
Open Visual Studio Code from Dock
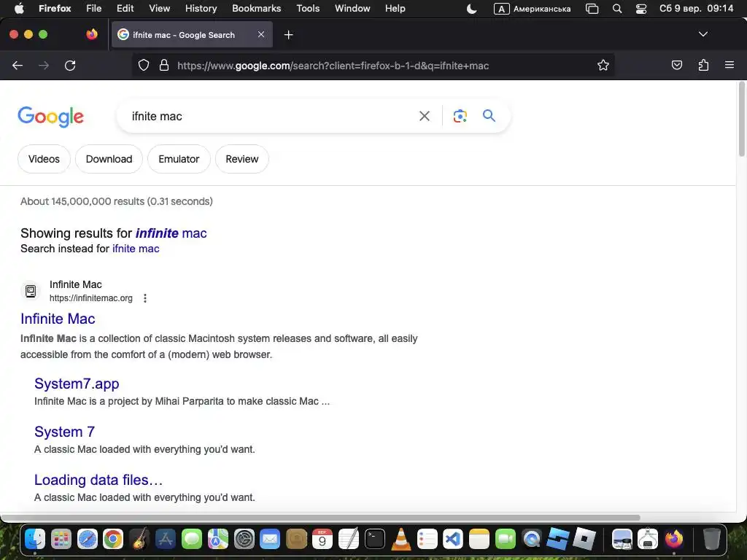[453, 539]
